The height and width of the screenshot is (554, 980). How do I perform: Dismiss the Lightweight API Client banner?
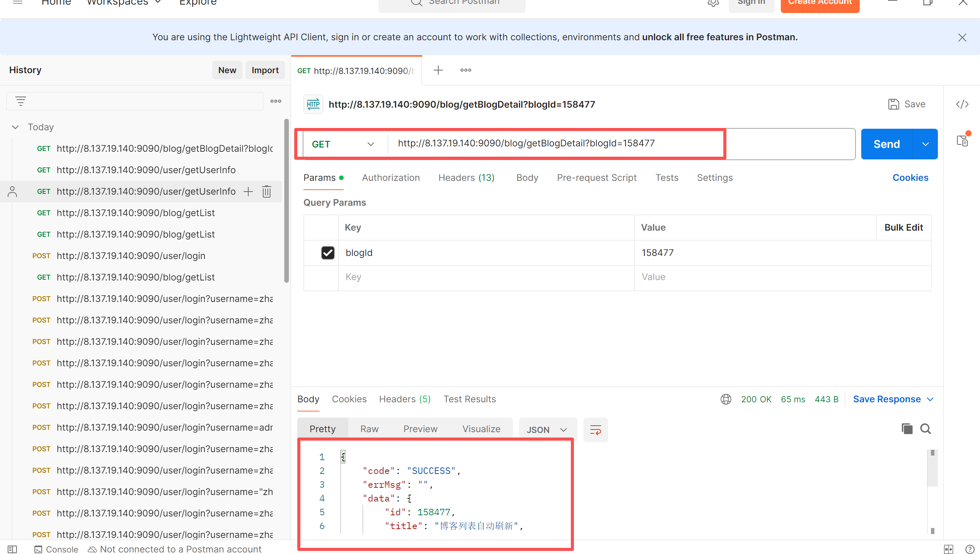point(962,38)
